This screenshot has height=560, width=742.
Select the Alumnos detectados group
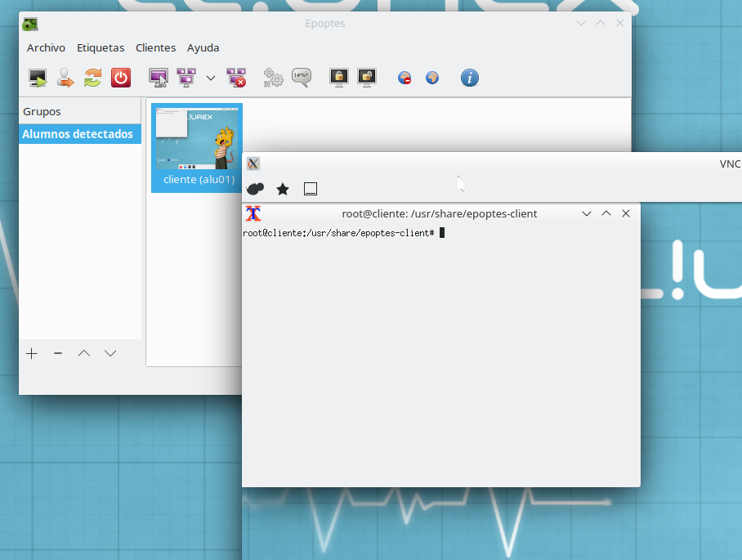click(x=78, y=134)
